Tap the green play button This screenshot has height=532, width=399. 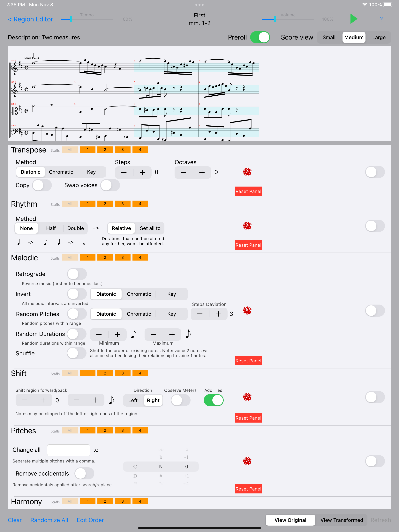[x=354, y=19]
